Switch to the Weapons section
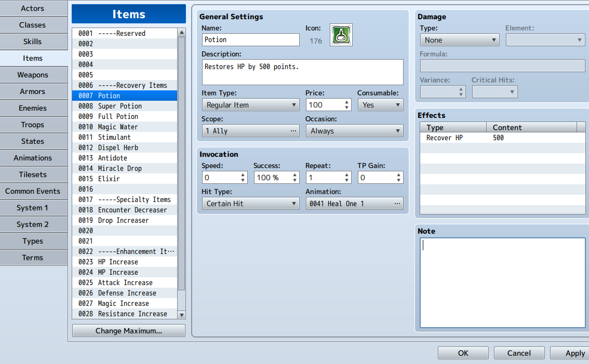The height and width of the screenshot is (364, 589). point(33,75)
